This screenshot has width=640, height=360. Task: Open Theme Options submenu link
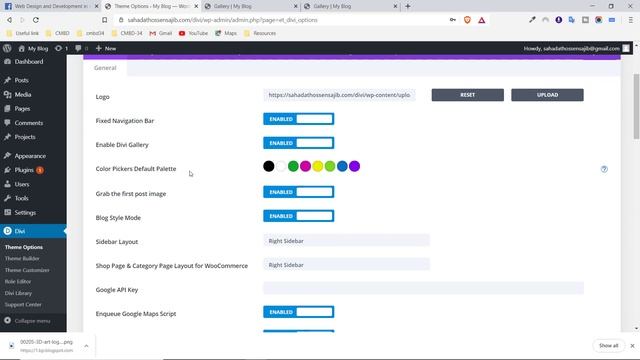(24, 247)
